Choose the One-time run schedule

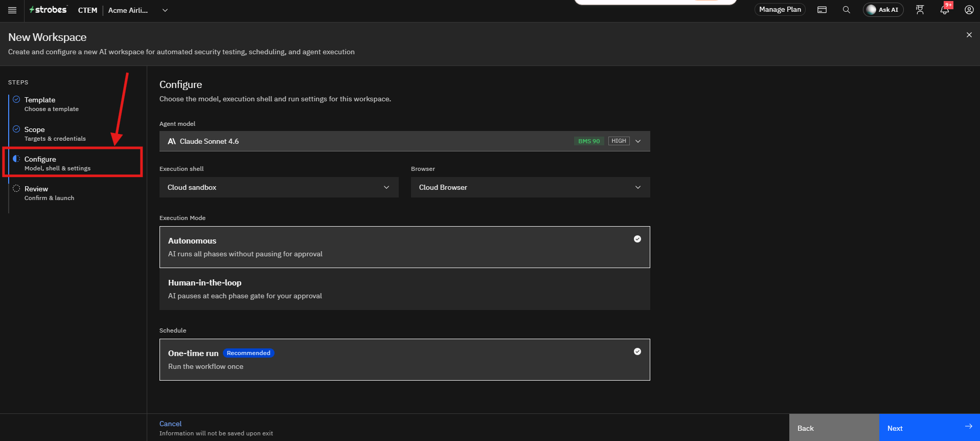[404, 360]
